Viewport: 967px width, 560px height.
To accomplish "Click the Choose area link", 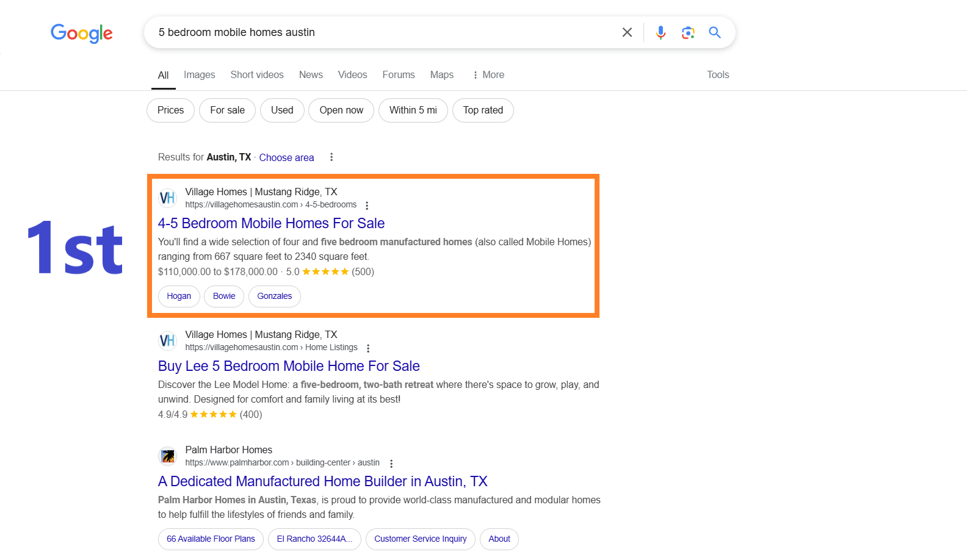I will pyautogui.click(x=286, y=157).
